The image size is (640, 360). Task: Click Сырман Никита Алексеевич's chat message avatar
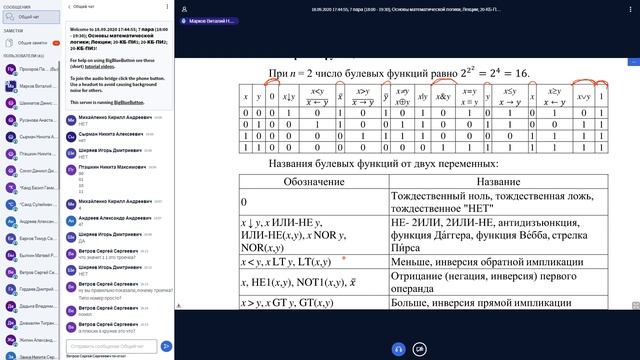[71, 137]
